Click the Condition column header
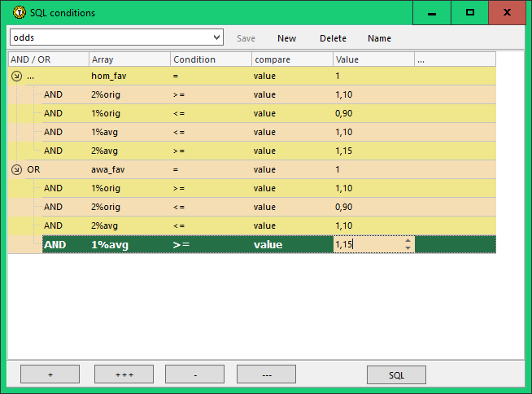This screenshot has width=532, height=394. [211, 59]
